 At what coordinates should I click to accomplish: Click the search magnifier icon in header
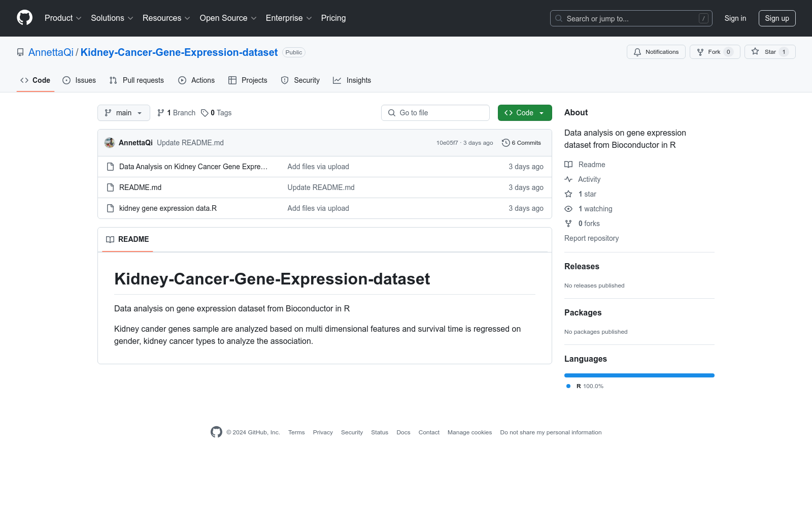(x=559, y=18)
